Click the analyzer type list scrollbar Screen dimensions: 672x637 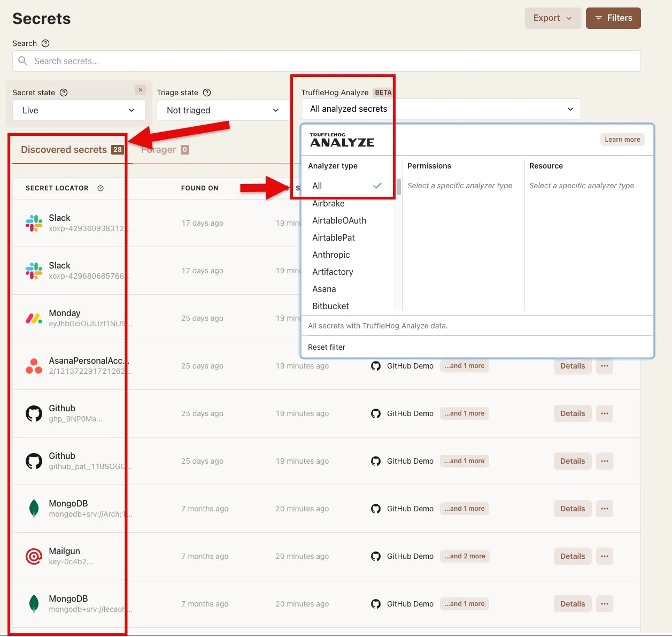399,187
